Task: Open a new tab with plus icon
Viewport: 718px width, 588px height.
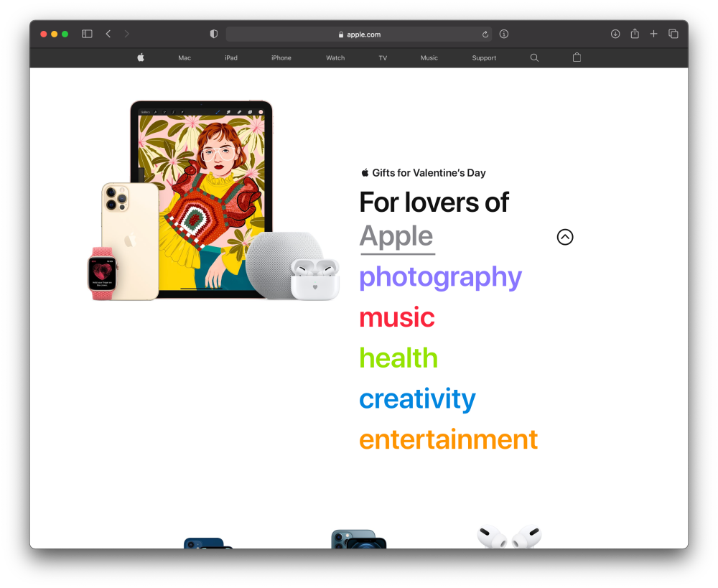Action: pyautogui.click(x=653, y=34)
